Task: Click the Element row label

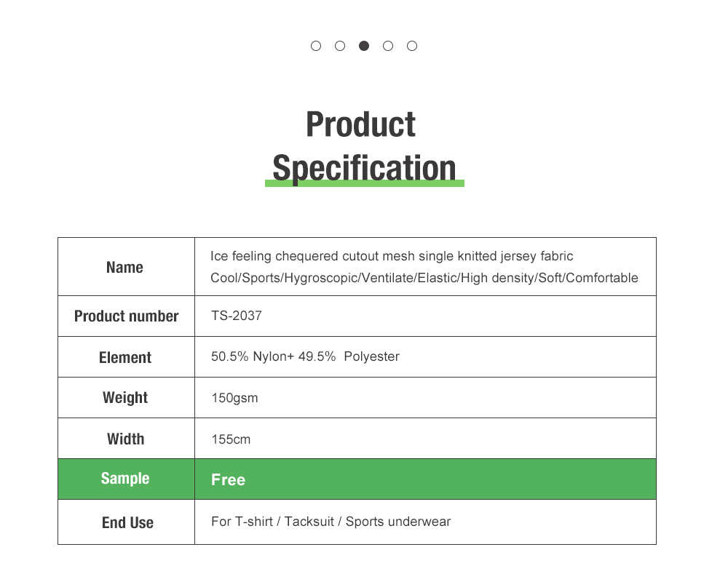Action: pos(125,357)
